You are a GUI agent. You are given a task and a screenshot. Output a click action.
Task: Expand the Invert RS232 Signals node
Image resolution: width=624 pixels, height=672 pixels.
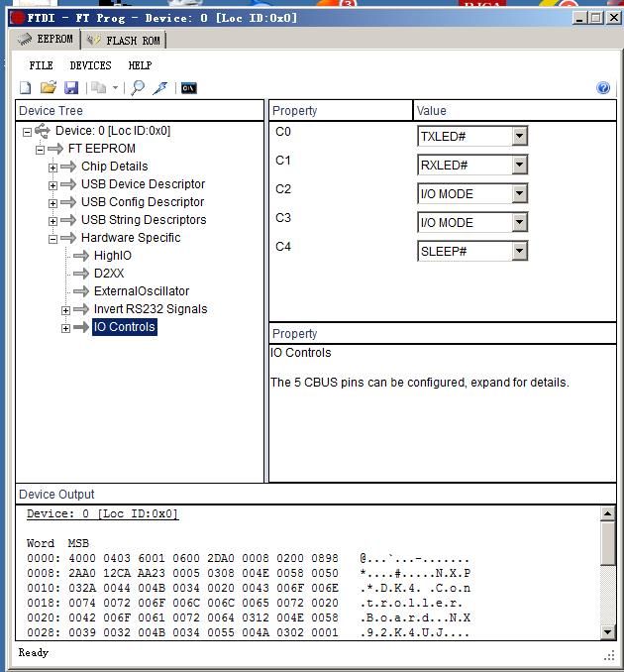point(65,310)
